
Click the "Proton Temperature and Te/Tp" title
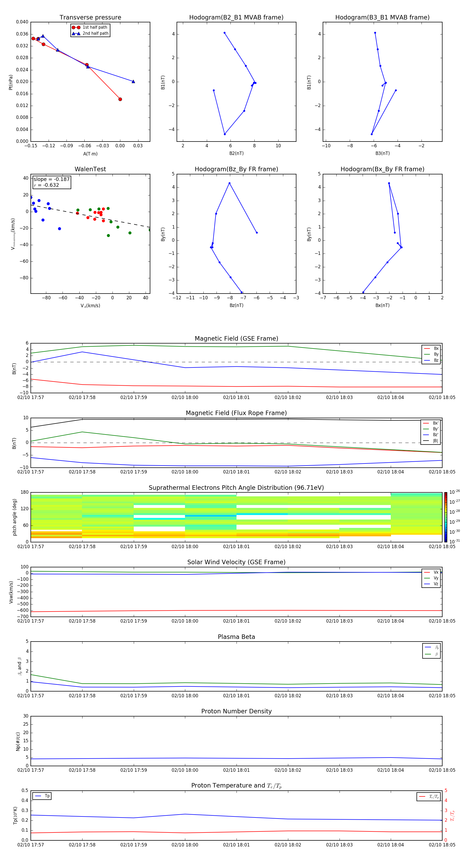point(236,786)
